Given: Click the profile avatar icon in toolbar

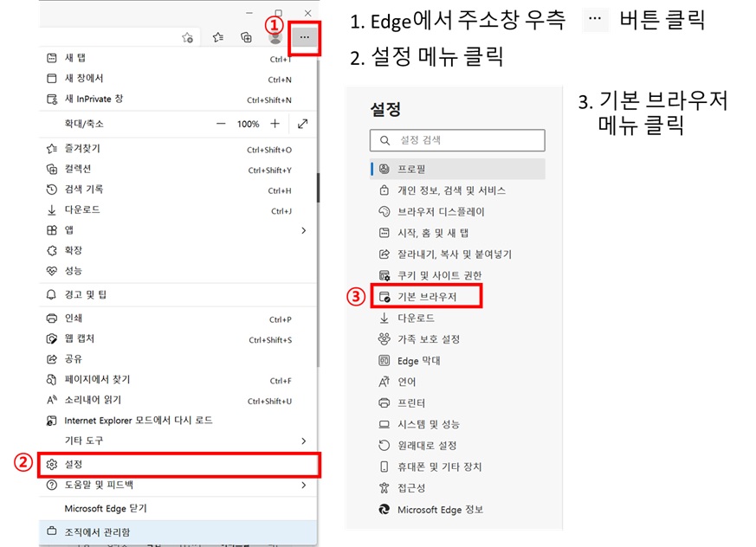Looking at the screenshot, I should (x=275, y=37).
